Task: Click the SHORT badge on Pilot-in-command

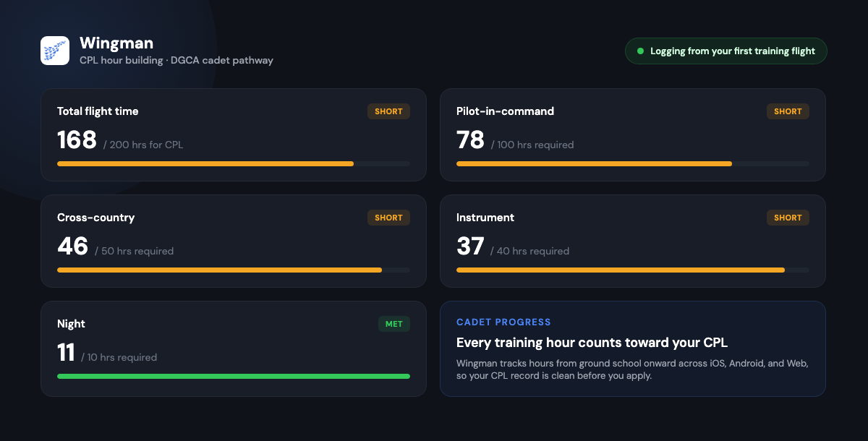Action: point(788,111)
